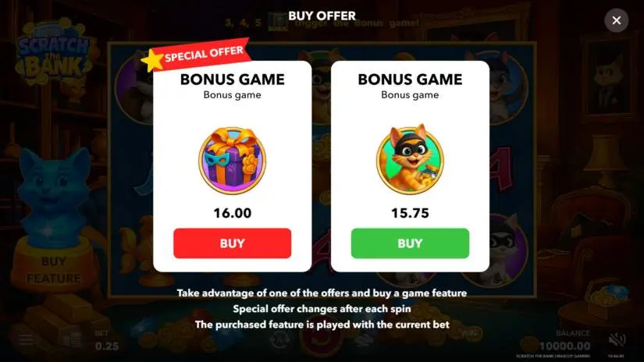Click the red spin button at bottom center

coord(321,340)
